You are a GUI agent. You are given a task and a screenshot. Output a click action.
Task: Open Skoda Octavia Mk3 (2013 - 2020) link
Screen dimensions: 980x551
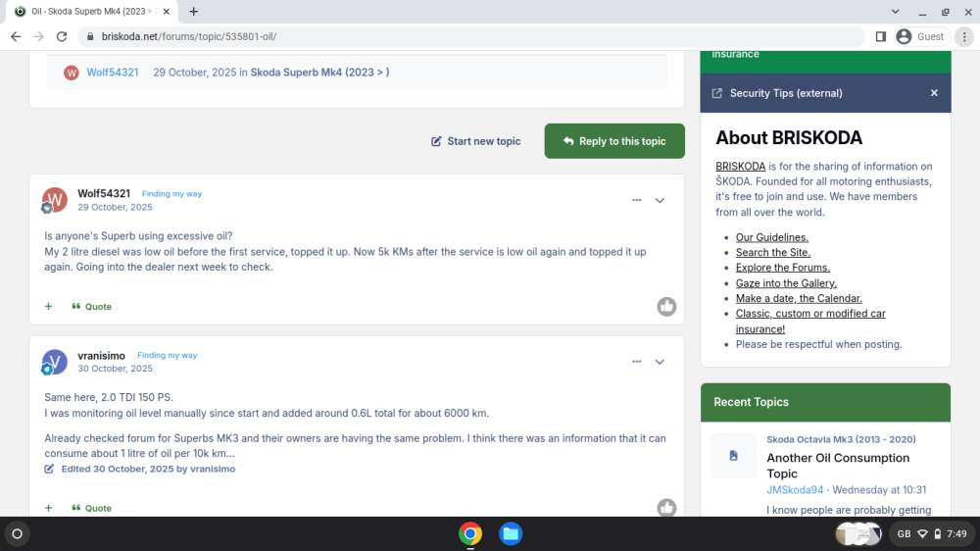pos(841,439)
